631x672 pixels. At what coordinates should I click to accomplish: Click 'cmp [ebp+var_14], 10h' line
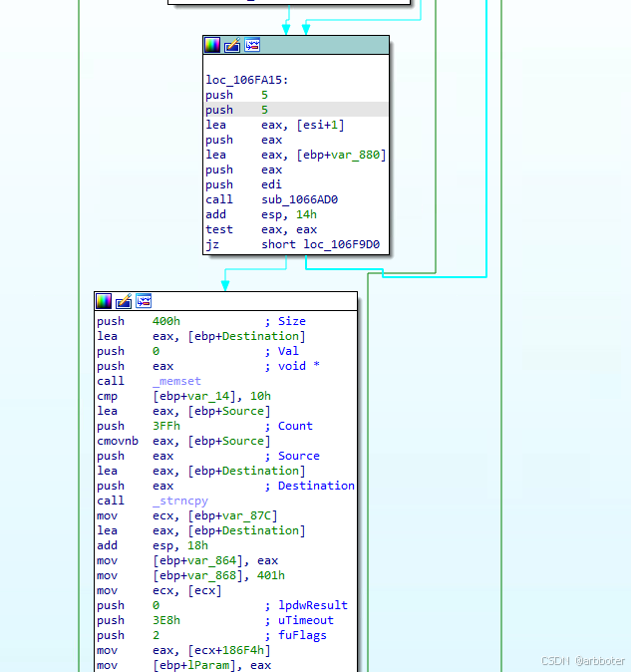click(183, 397)
